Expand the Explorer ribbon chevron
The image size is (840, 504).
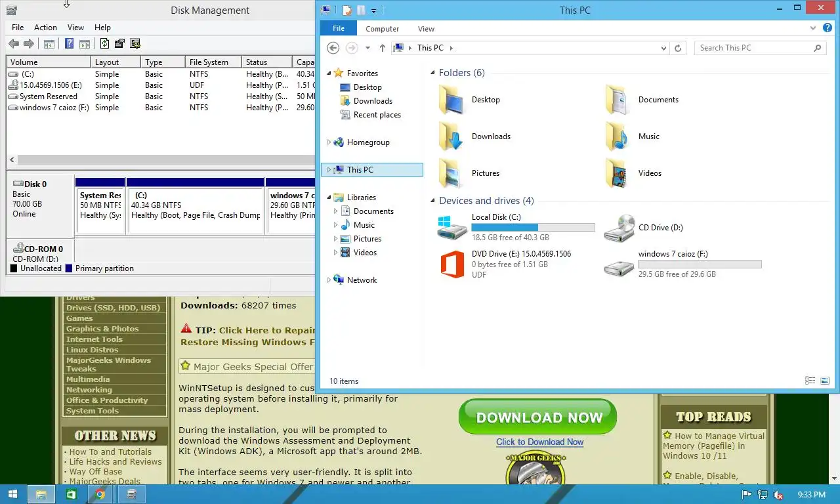coord(813,28)
